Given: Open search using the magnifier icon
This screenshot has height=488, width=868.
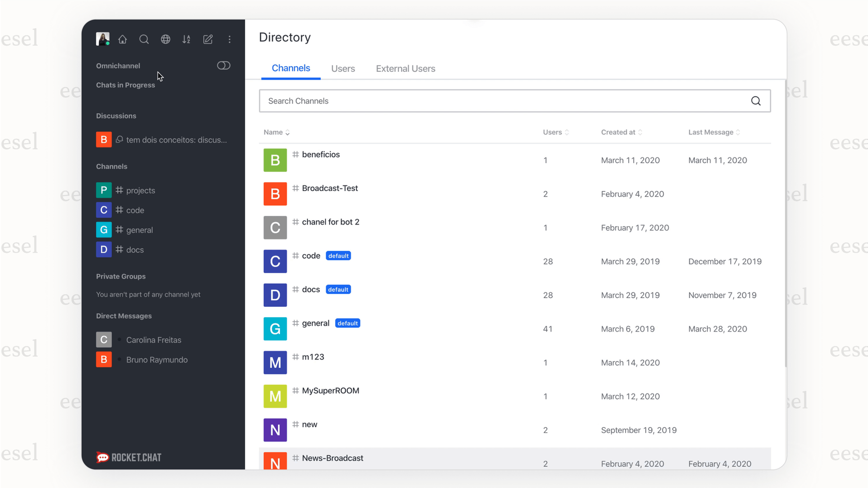Looking at the screenshot, I should [x=144, y=39].
